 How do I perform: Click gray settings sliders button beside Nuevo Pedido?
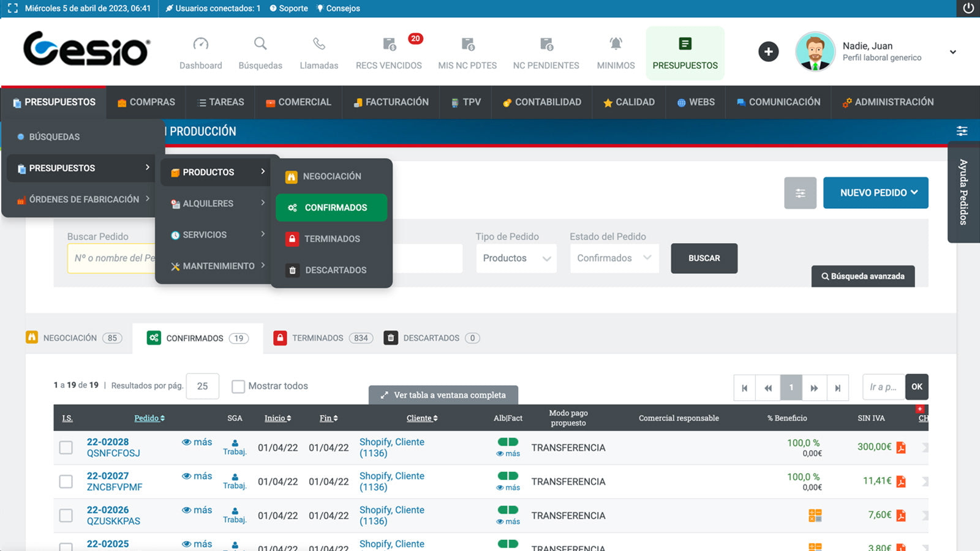point(800,193)
